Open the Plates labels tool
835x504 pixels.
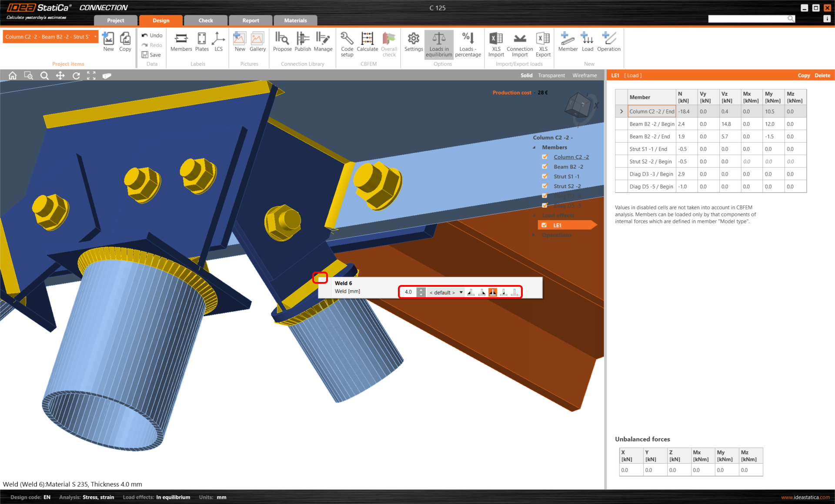pos(202,43)
